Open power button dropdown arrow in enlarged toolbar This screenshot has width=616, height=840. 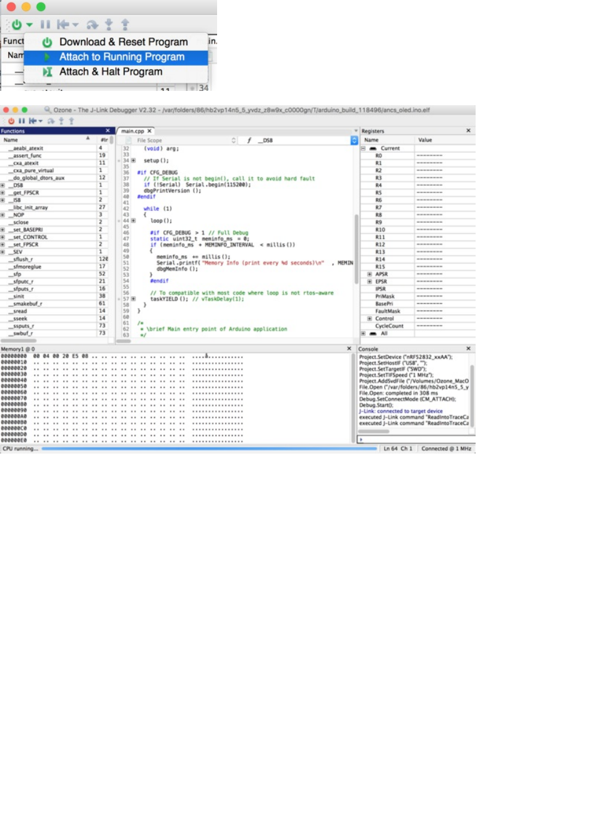[x=29, y=25]
